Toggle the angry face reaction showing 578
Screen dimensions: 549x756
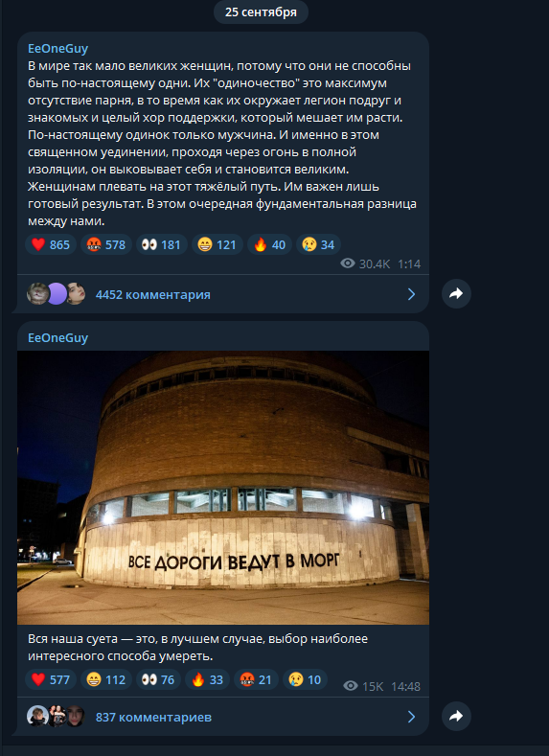click(x=106, y=245)
